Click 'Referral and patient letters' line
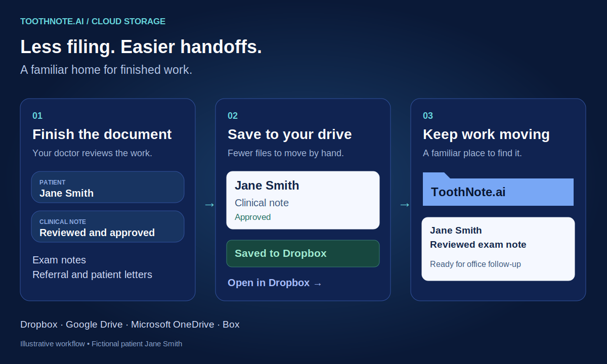The height and width of the screenshot is (364, 607). [x=92, y=275]
